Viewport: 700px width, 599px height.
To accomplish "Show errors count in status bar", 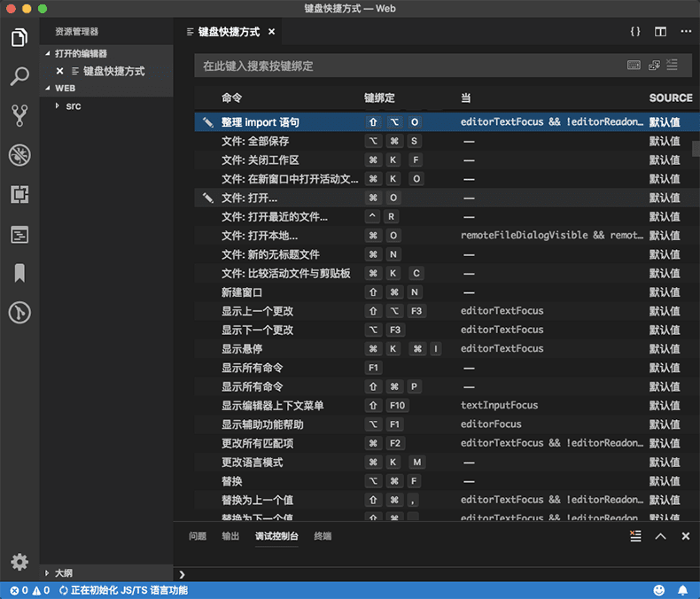I will 19,590.
